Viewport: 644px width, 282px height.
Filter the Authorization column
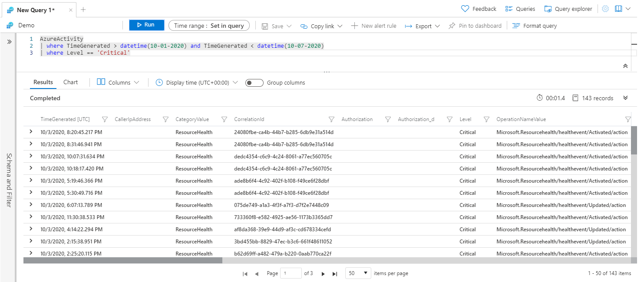click(388, 119)
